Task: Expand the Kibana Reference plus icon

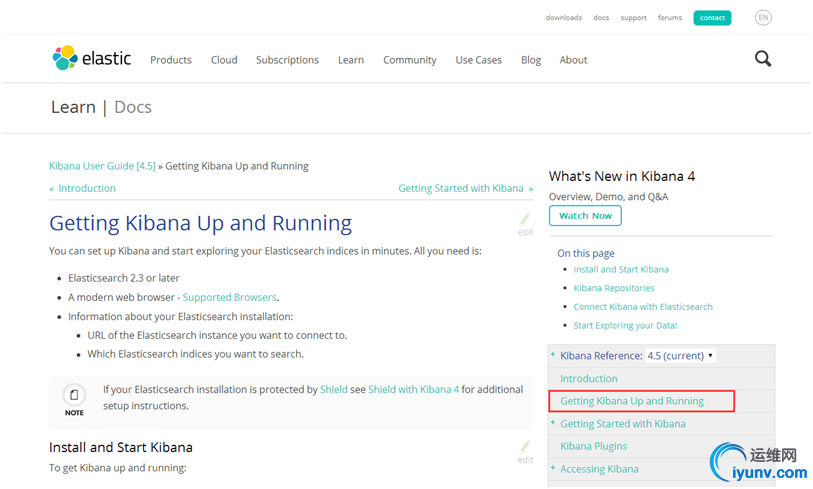Action: click(553, 354)
